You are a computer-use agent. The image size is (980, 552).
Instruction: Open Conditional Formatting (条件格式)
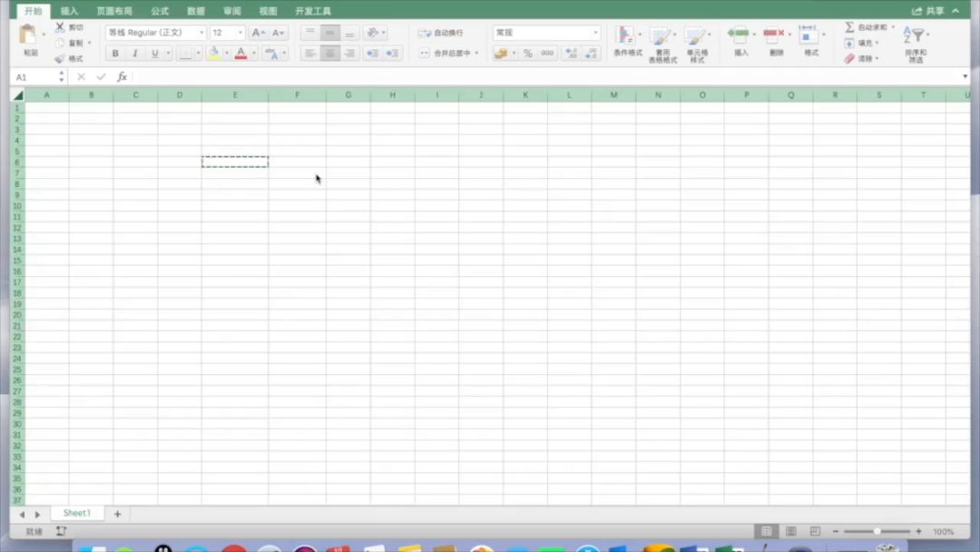pyautogui.click(x=625, y=36)
